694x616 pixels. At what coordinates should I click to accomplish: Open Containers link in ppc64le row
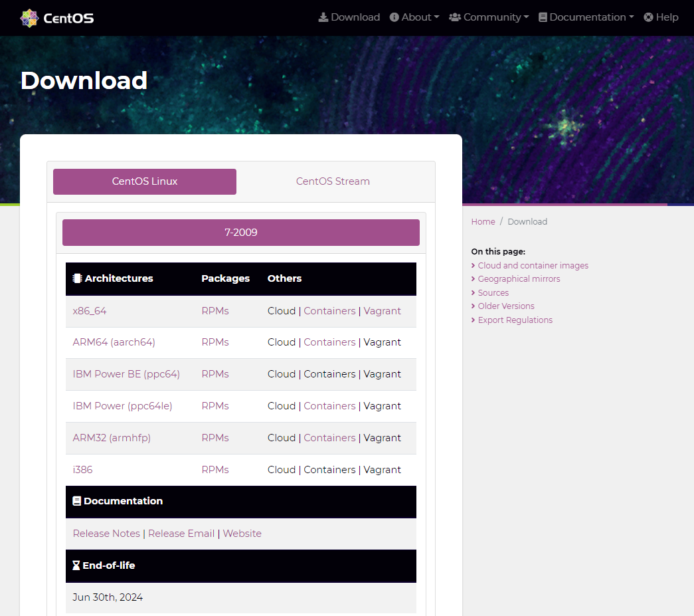[329, 406]
